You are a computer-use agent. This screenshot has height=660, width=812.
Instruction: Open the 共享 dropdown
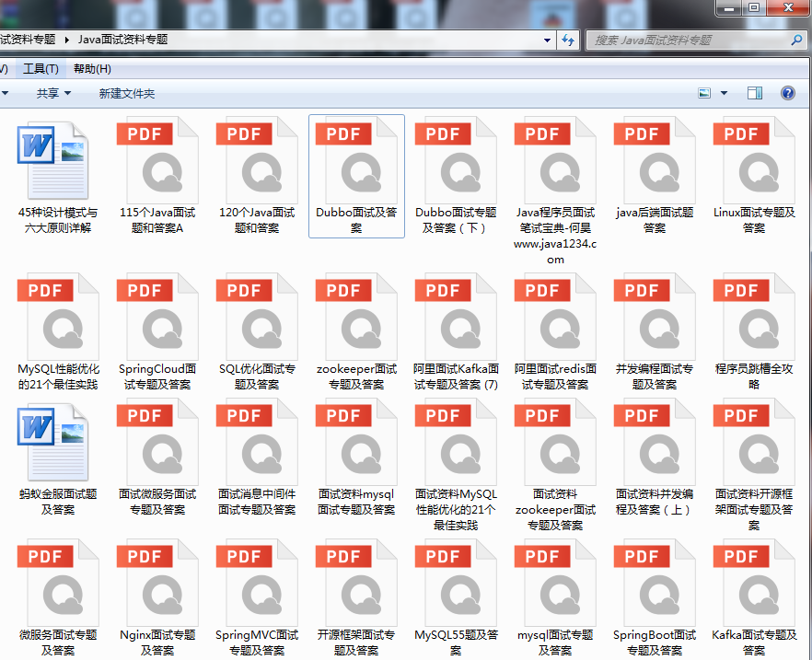53,94
